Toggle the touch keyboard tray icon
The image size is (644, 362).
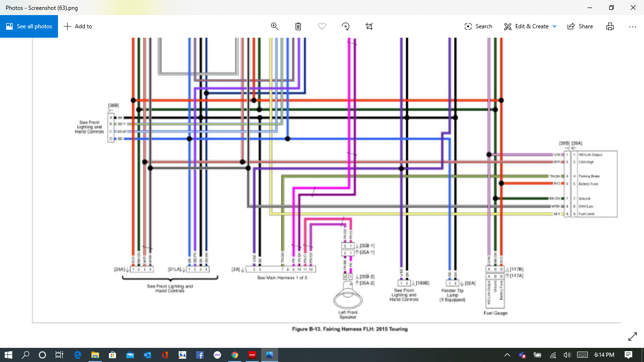click(x=582, y=355)
